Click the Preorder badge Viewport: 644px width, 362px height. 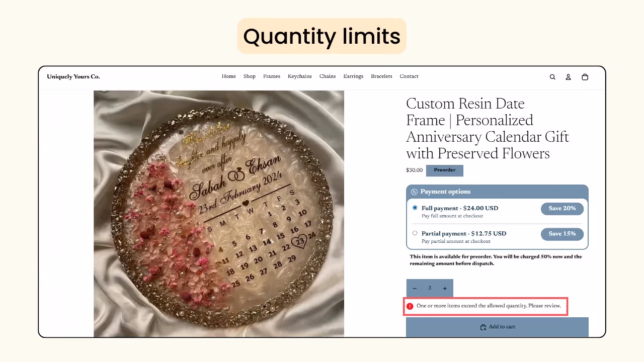tap(444, 170)
